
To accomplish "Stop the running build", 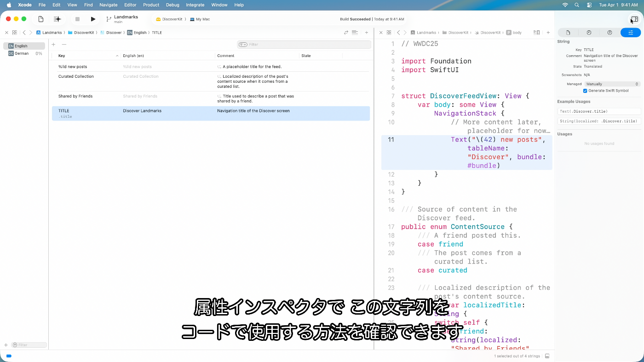I will 77,19.
